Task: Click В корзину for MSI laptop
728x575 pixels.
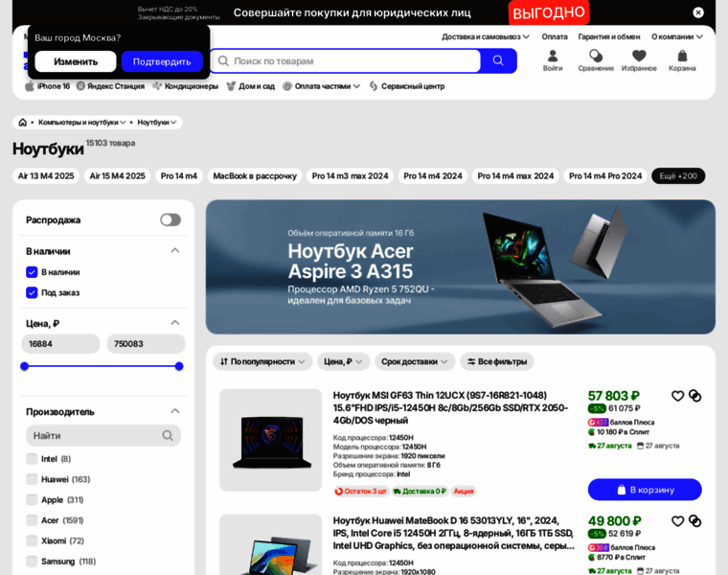Action: [645, 490]
